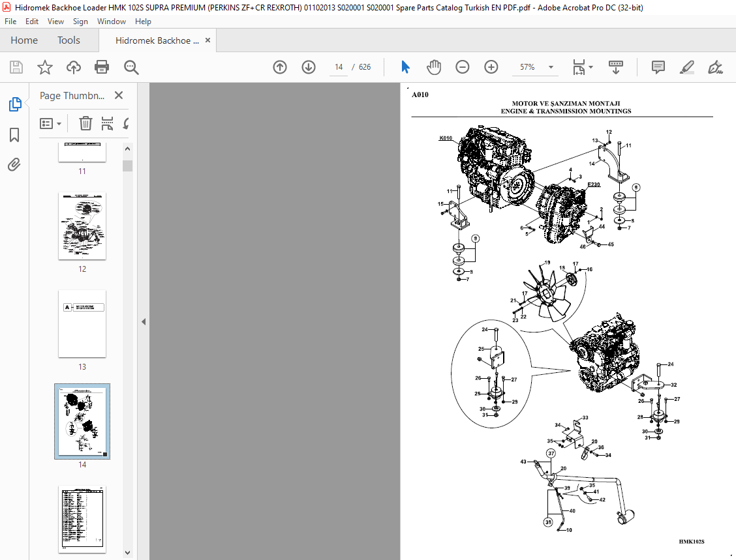Go to the previous page arrow
736x560 pixels.
280,67
